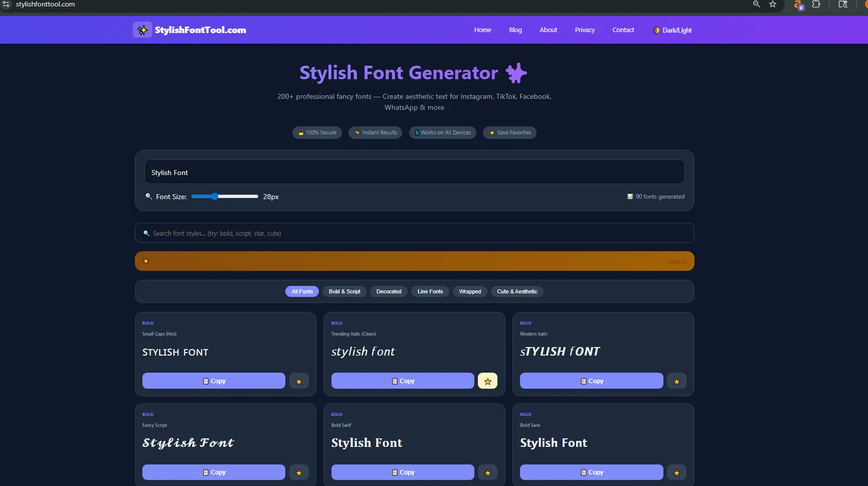Open the browser side panel search icon
This screenshot has width=868, height=486.
(843, 4)
